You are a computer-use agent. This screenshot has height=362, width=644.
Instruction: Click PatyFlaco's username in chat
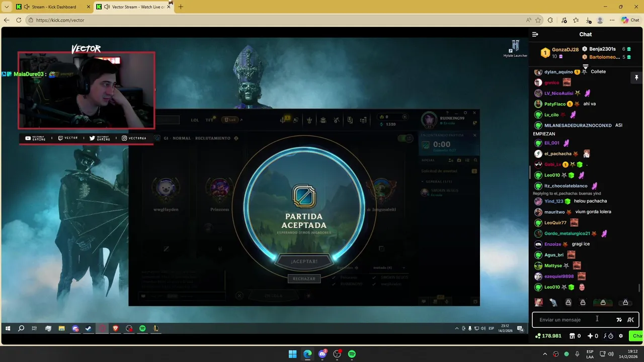point(555,104)
